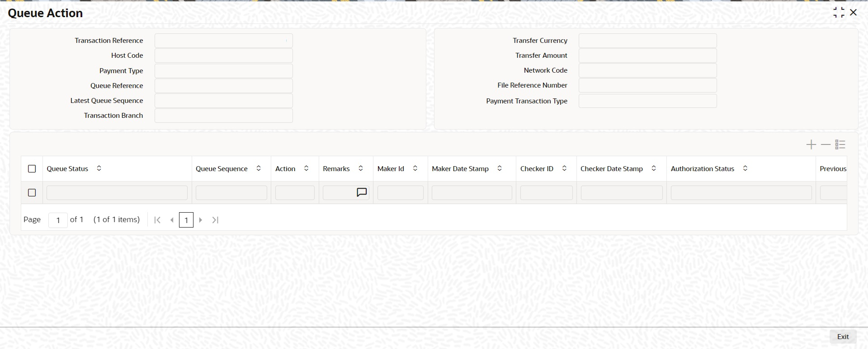Click the delete row minus icon
This screenshot has width=868, height=349.
(826, 144)
